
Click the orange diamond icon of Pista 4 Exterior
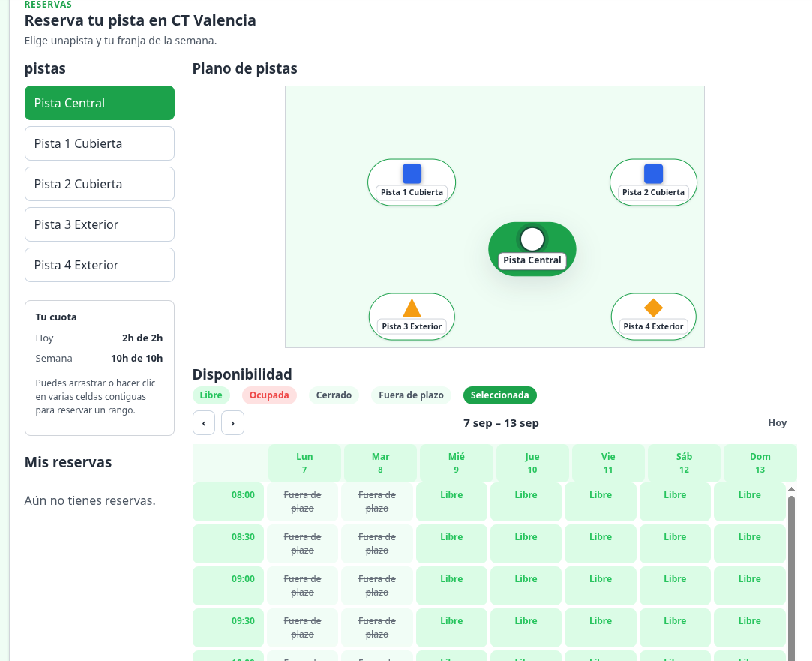(x=653, y=308)
